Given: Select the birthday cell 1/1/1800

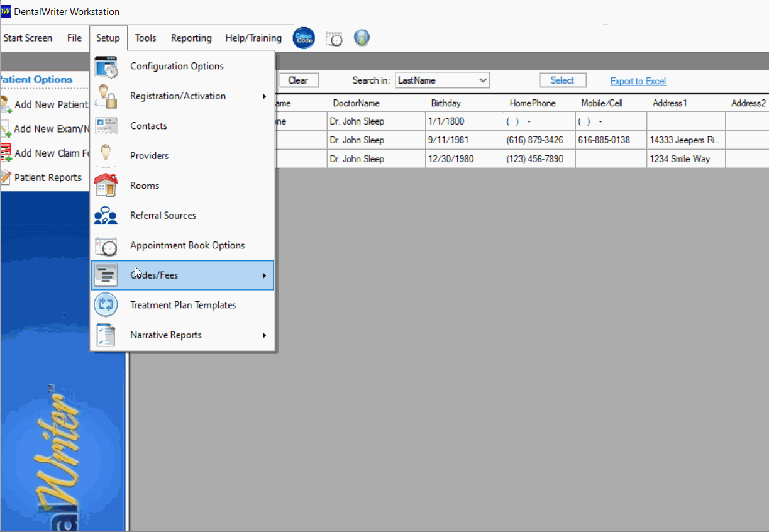Looking at the screenshot, I should tap(464, 121).
